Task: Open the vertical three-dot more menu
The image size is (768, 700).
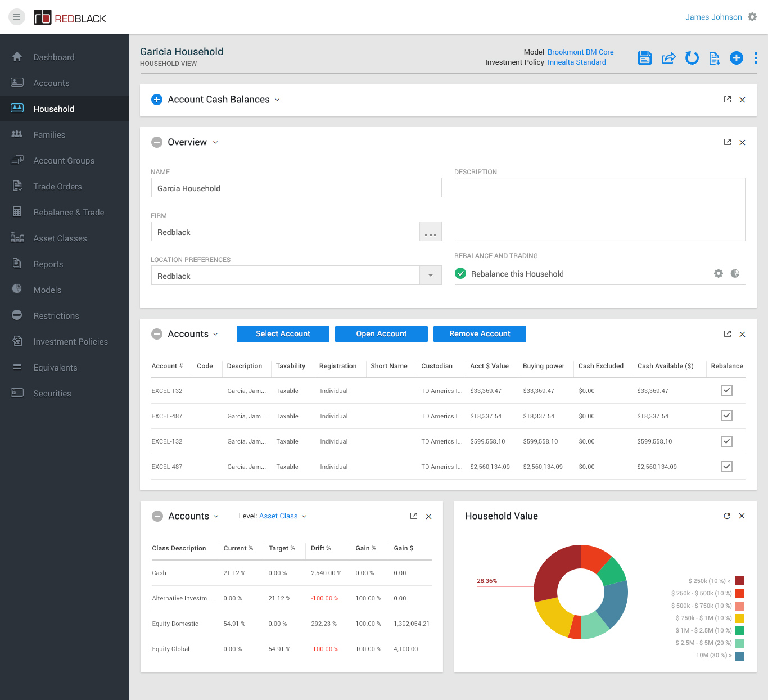Action: click(755, 58)
